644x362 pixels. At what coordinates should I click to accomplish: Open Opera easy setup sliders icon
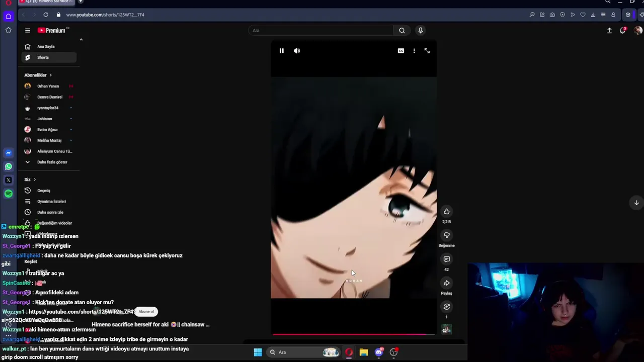603,15
